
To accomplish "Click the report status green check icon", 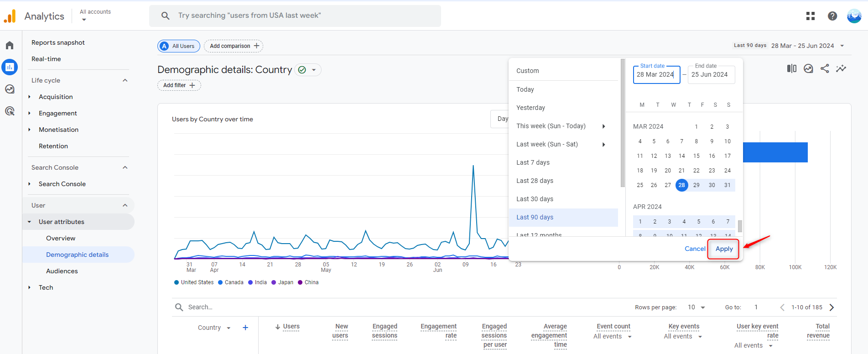I will tap(302, 70).
